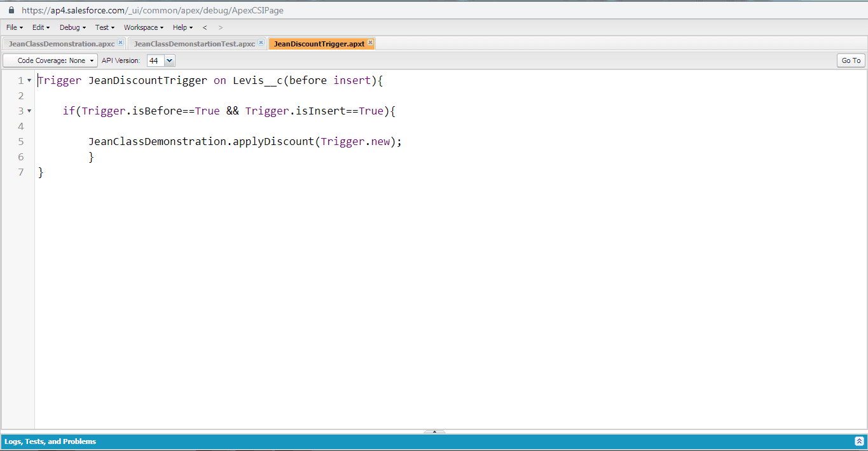868x451 pixels.
Task: Go back with the left arrow
Action: [x=205, y=27]
